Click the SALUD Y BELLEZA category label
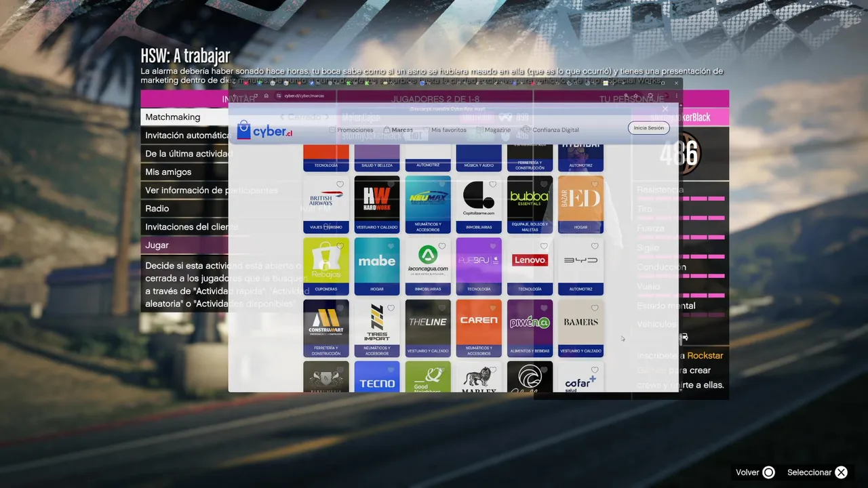Image resolution: width=868 pixels, height=488 pixels. 377,165
